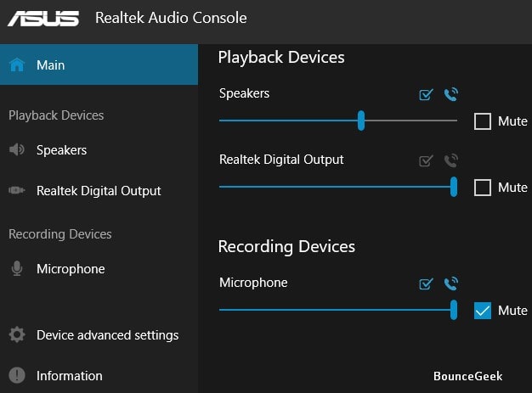Click the ASUS logo in title bar
This screenshot has width=532, height=393.
pos(42,18)
